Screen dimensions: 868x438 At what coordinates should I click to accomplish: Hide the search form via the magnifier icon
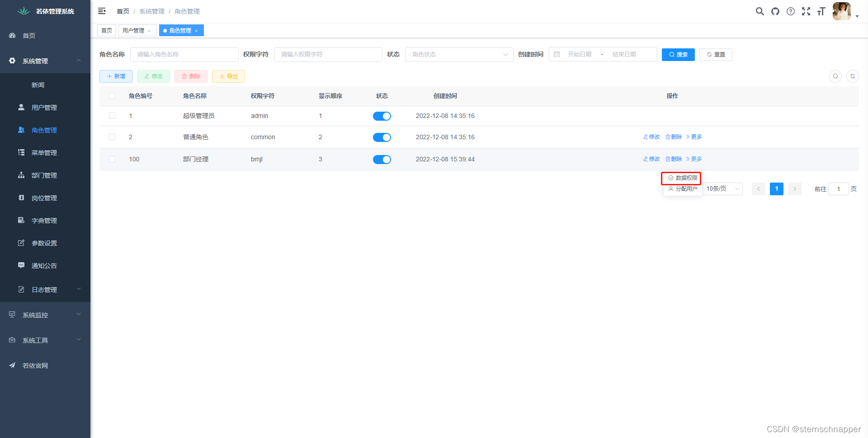[835, 76]
